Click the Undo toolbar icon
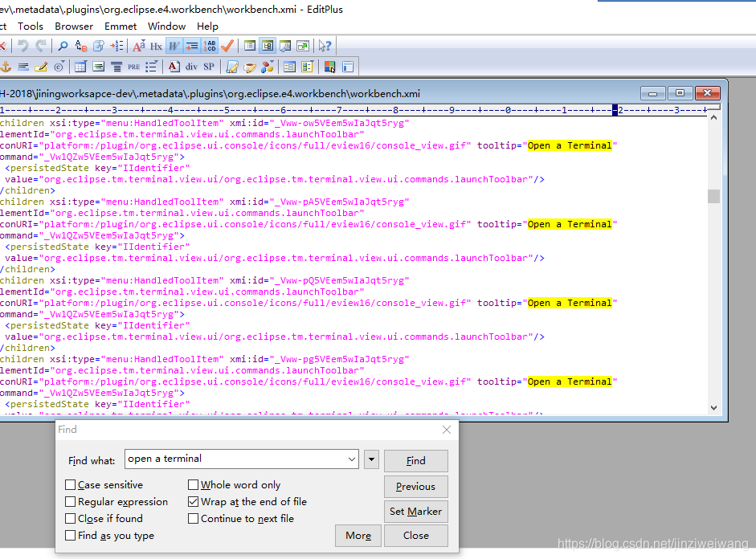The height and width of the screenshot is (559, 756). [22, 46]
